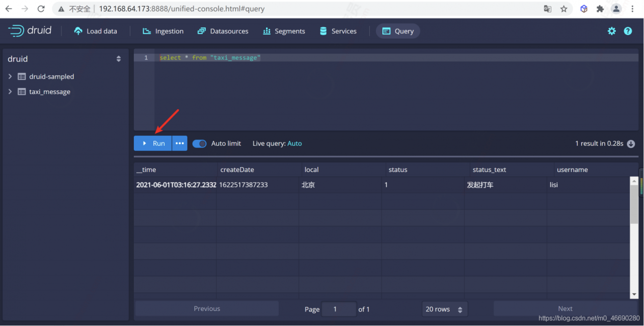Viewport: 644px width, 326px height.
Task: Open the browser extensions puzzle icon
Action: tap(600, 9)
